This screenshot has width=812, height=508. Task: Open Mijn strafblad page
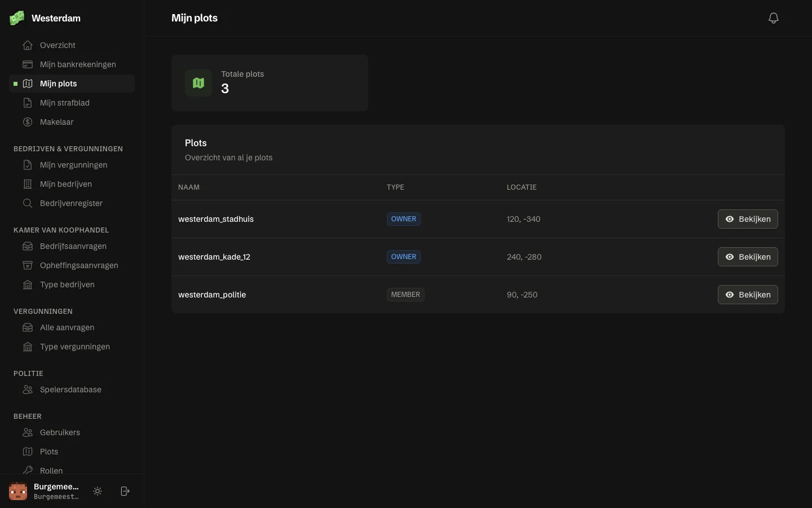point(72,103)
